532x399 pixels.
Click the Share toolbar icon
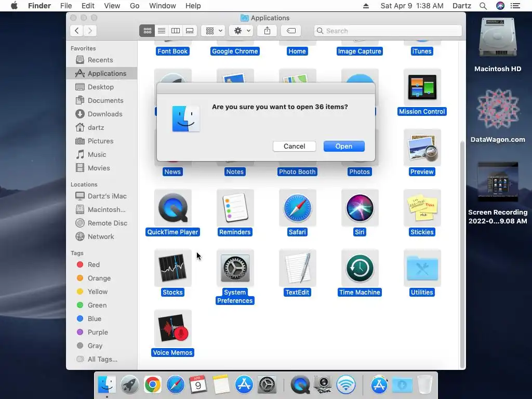(267, 31)
